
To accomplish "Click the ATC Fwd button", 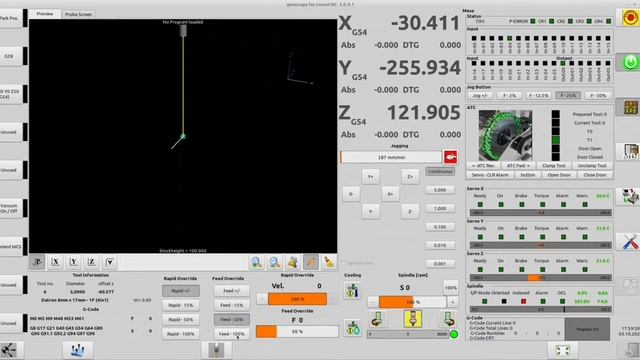I will click(x=518, y=166).
